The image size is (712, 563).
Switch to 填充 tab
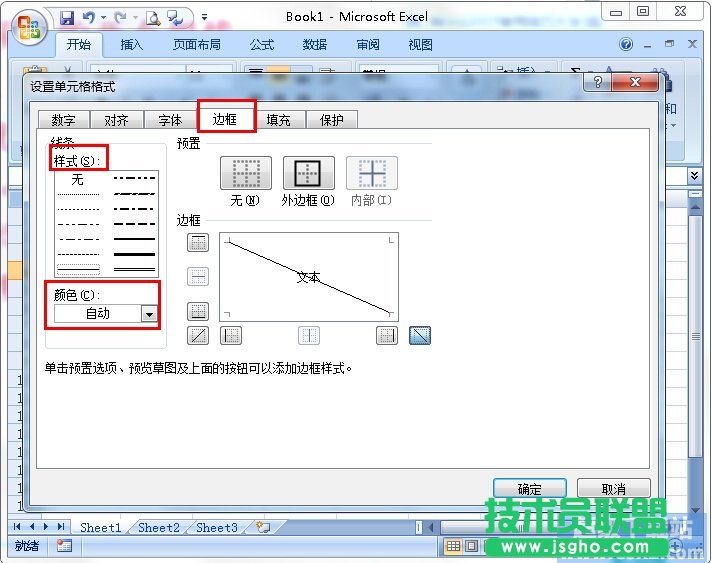278,120
